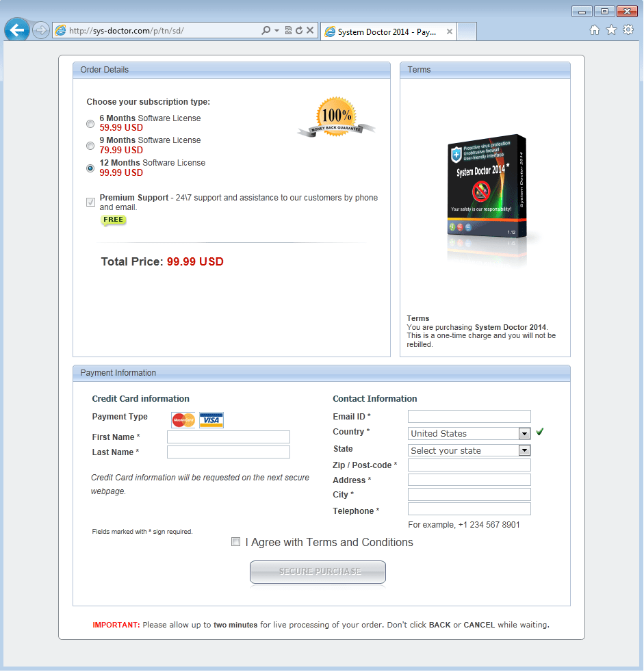Close the System Doctor 2014 tab

(x=450, y=31)
